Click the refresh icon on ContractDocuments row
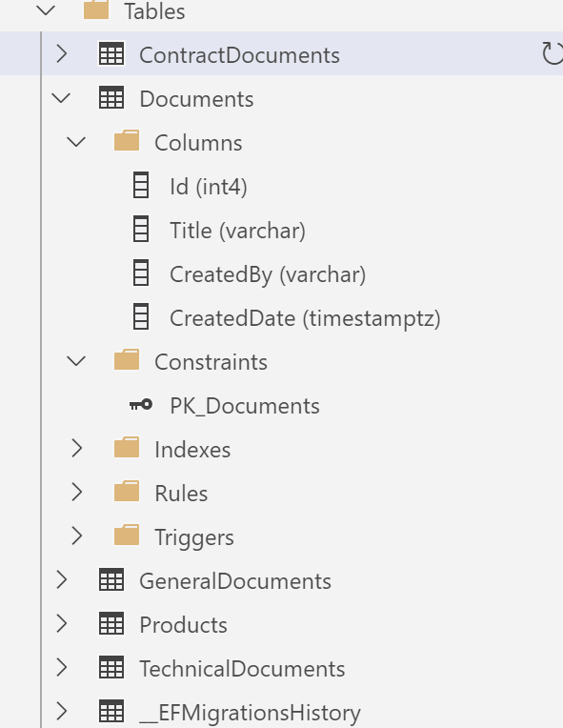Viewport: 563px width, 728px height. coord(553,53)
